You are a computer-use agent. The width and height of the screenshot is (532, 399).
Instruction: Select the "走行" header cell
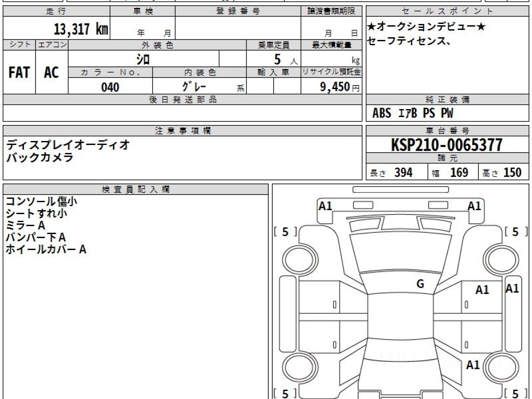coord(56,12)
